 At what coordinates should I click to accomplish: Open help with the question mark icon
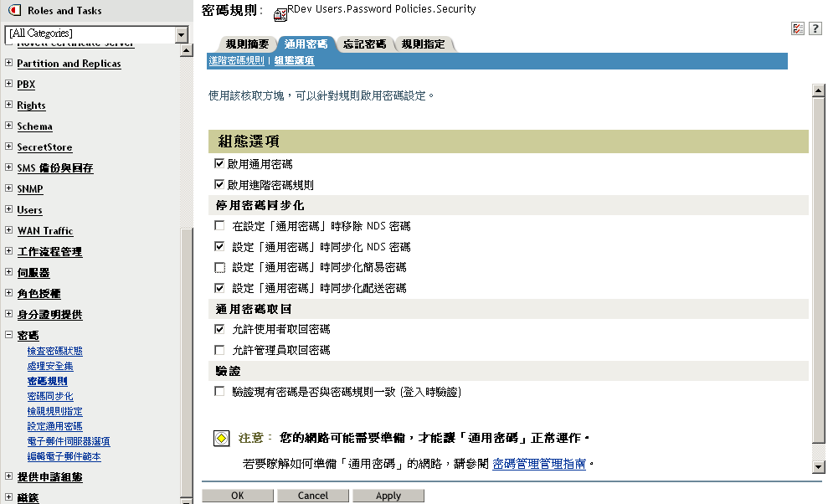tap(815, 28)
